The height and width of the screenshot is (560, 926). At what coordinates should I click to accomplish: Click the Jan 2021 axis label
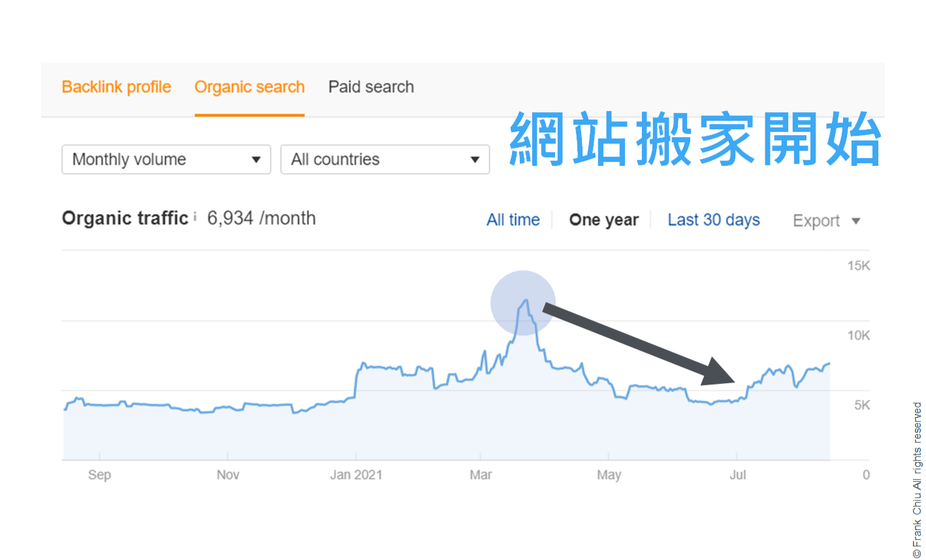pos(356,474)
